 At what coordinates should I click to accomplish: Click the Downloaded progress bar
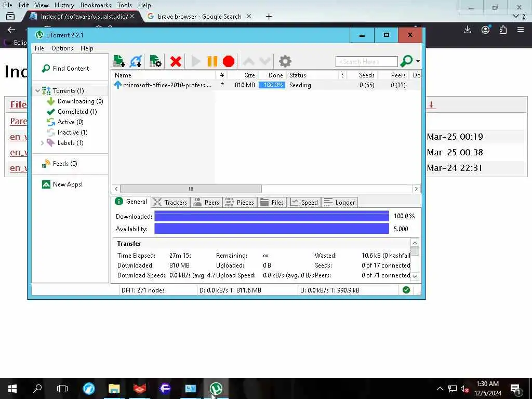[x=271, y=216]
